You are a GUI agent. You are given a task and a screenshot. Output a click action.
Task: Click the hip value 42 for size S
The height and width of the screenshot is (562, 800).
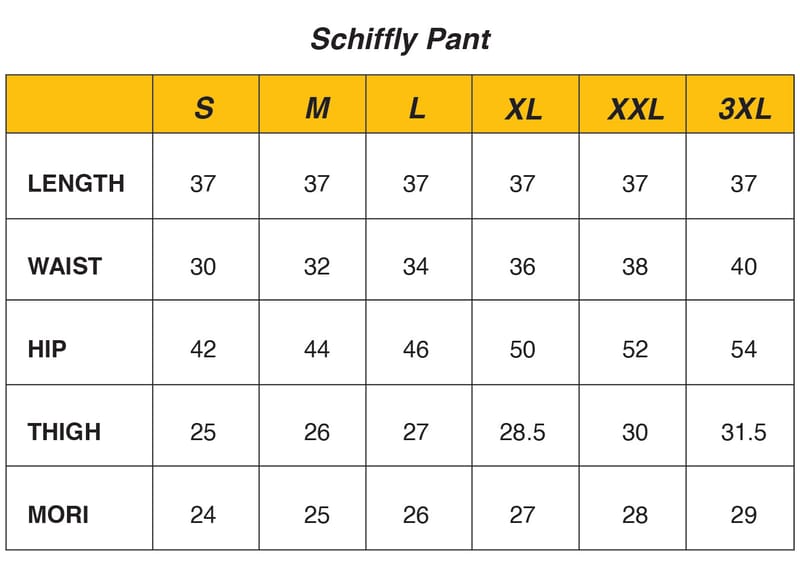[203, 349]
